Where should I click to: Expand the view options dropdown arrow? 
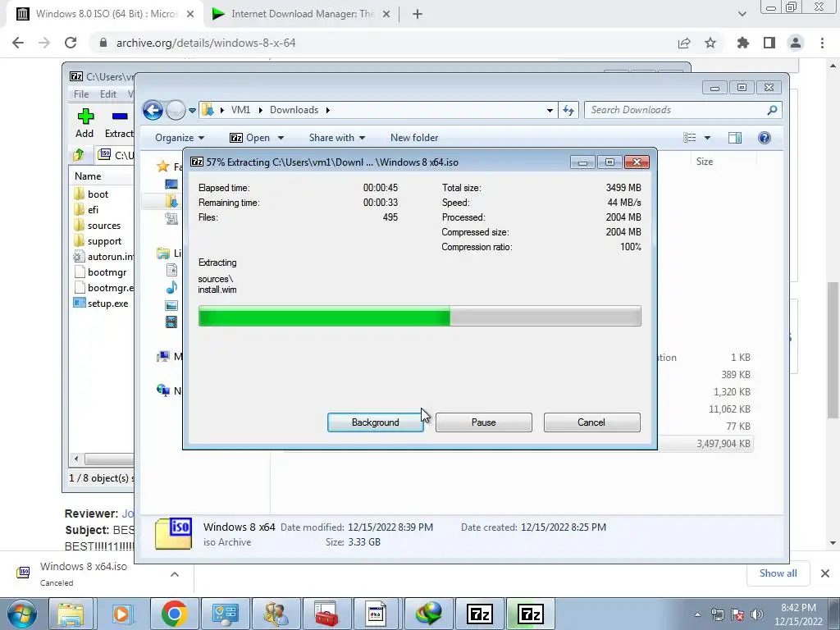coord(707,138)
